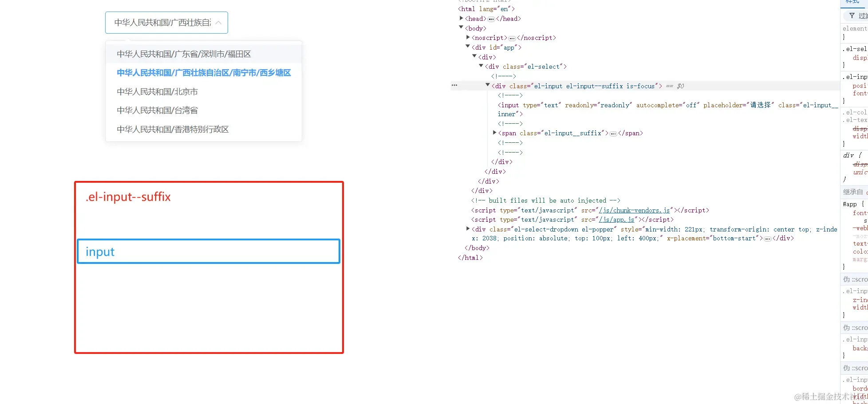Click the #app style rule selector
868x404 pixels.
coord(850,204)
